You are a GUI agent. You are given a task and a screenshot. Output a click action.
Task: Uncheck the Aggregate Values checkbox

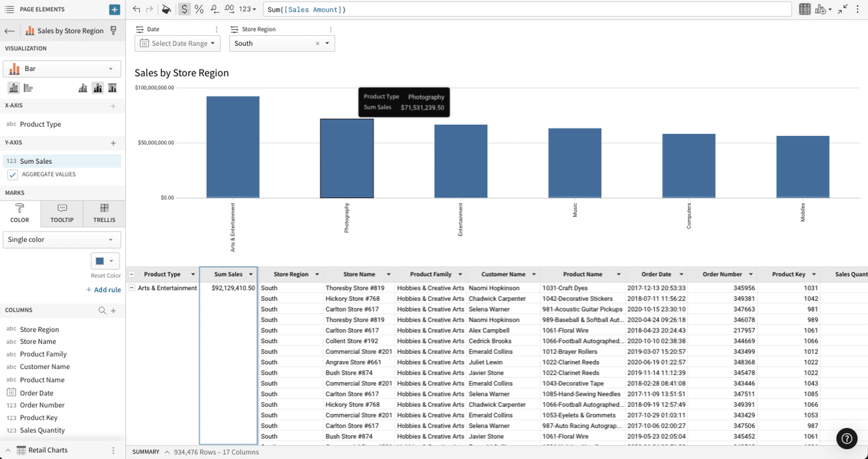pos(12,175)
